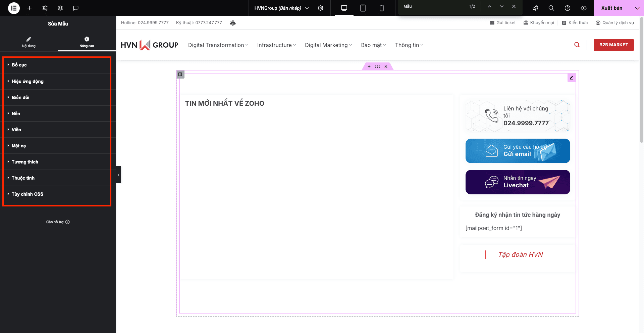Expand the Tùy chỉnh CSS section

[27, 194]
